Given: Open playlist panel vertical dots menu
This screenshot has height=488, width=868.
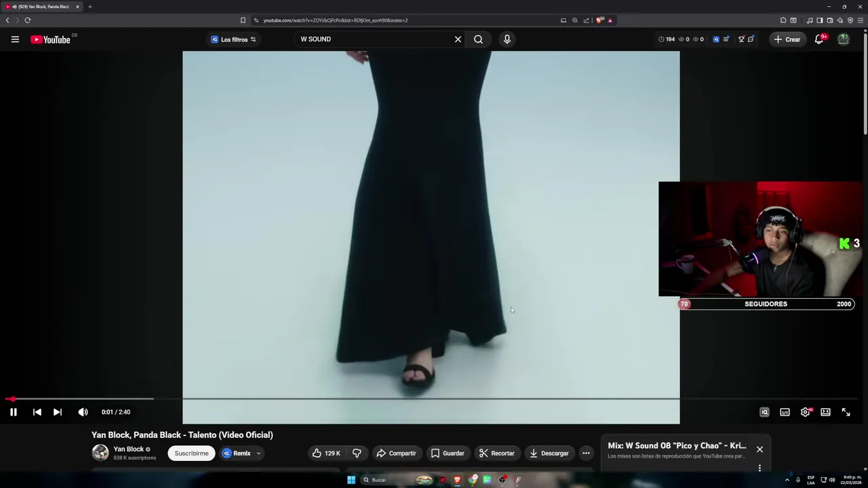Looking at the screenshot, I should click(759, 468).
